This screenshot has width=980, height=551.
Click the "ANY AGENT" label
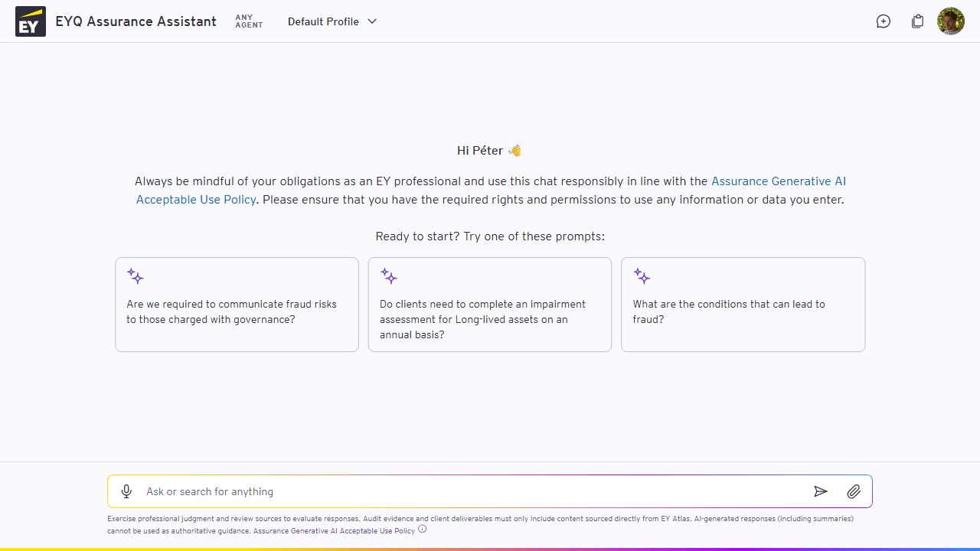(x=249, y=21)
